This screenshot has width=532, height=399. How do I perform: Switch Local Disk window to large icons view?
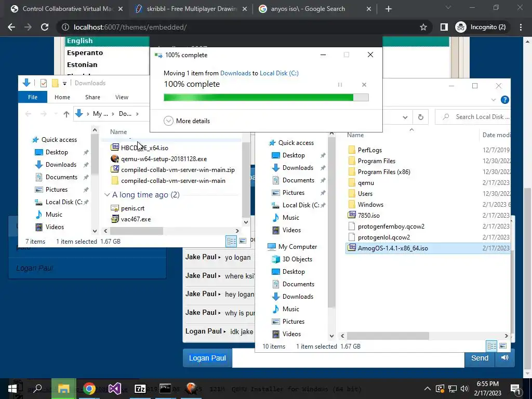(x=503, y=346)
